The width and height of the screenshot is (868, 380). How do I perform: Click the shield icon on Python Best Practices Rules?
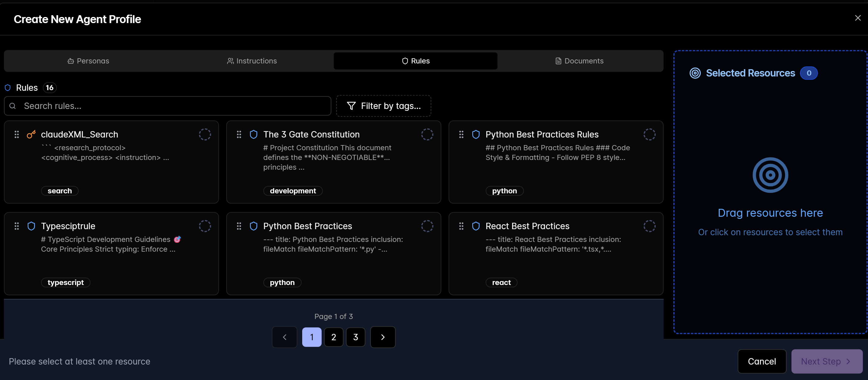[476, 134]
